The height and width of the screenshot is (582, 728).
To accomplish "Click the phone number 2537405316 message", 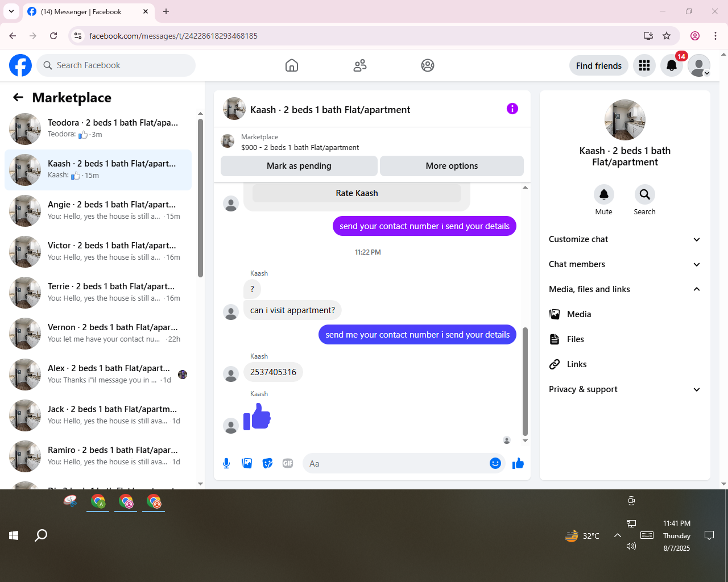I will 273,372.
